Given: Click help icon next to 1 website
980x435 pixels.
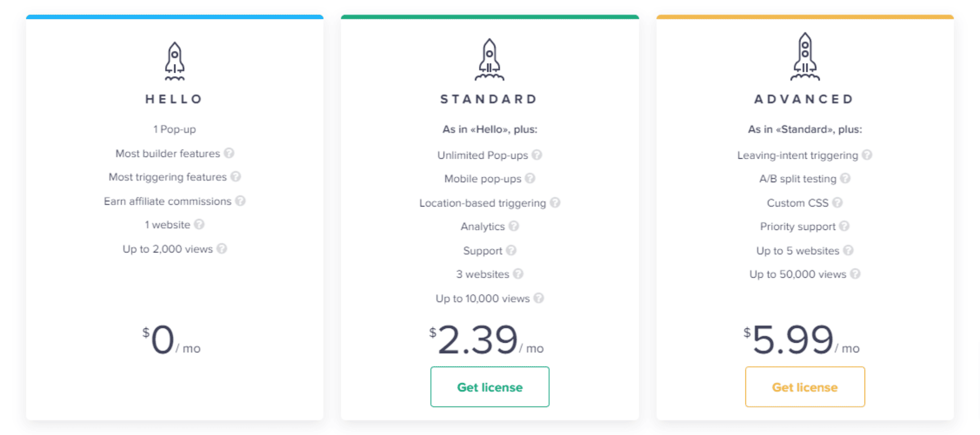Looking at the screenshot, I should click(x=199, y=224).
